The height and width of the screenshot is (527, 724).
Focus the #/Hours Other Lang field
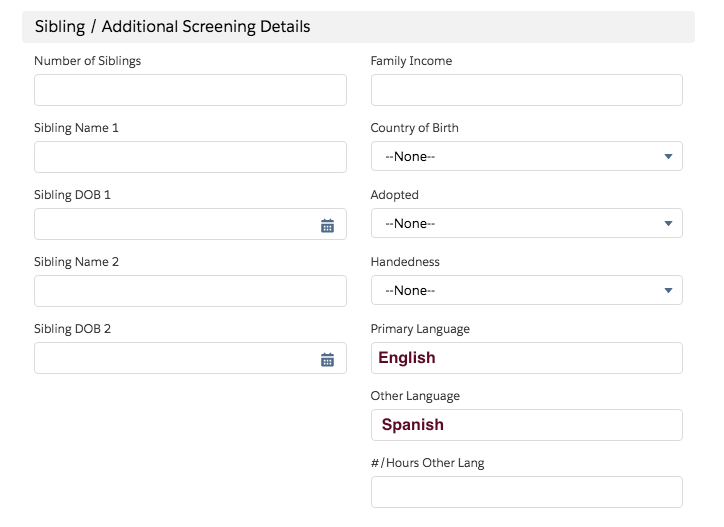coord(526,492)
